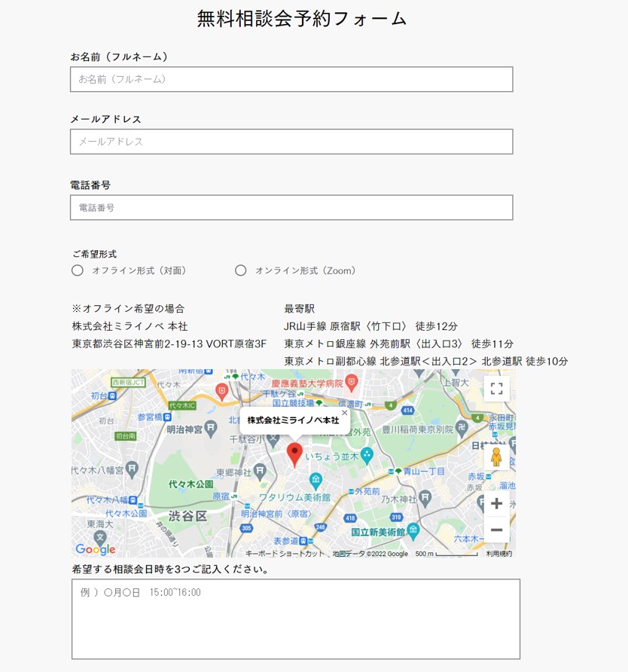The image size is (628, 672).
Task: Click the 地図データ ©2022 Google attribution
Action: [370, 554]
